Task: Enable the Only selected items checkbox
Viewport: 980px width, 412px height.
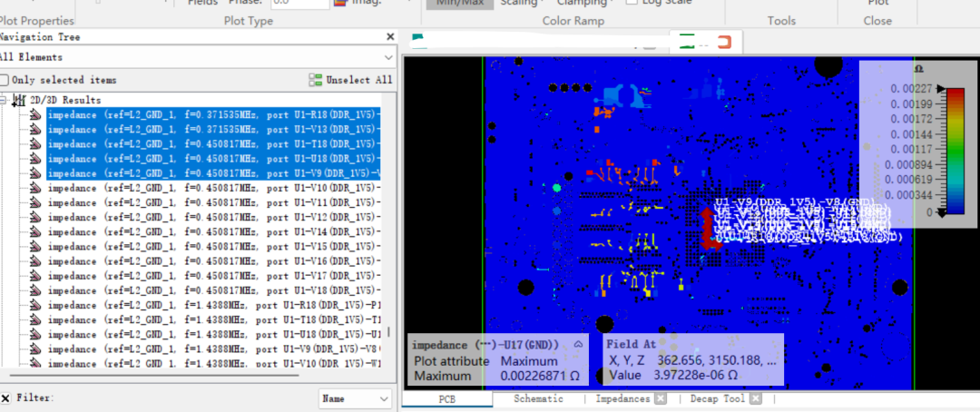Action: (x=5, y=80)
